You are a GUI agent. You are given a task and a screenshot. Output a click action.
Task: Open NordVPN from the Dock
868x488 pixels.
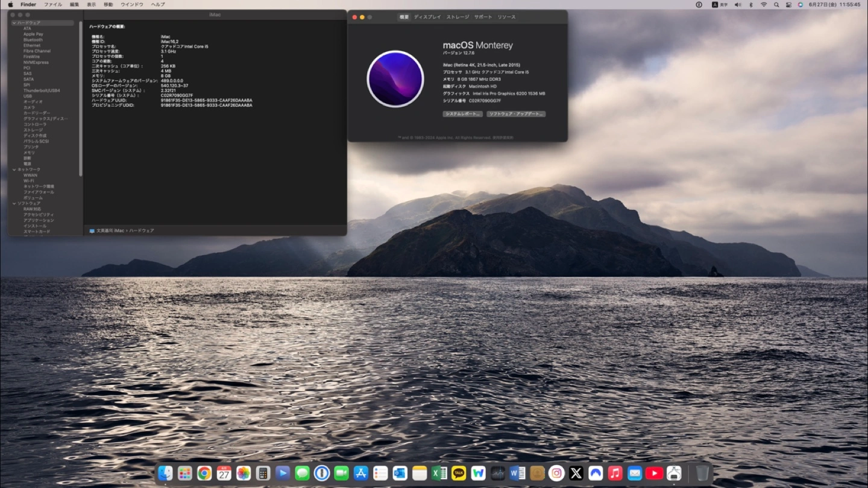[x=596, y=474]
